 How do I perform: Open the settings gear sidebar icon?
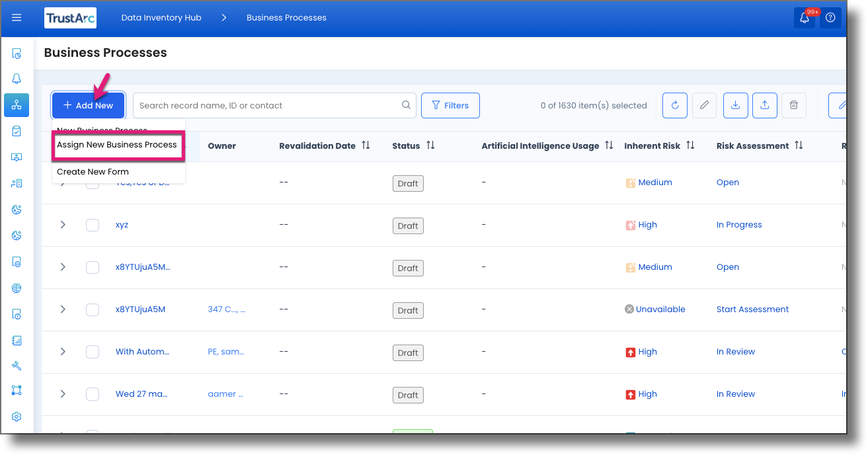(17, 417)
